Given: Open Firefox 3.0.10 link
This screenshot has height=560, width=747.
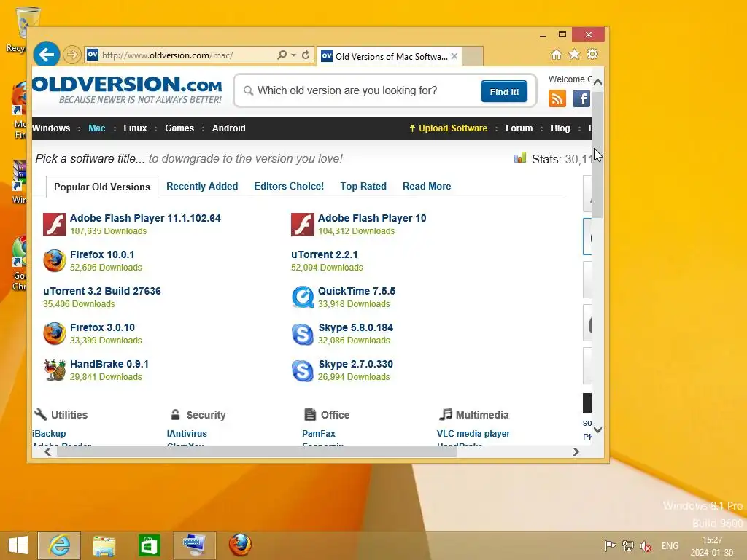Looking at the screenshot, I should (102, 327).
